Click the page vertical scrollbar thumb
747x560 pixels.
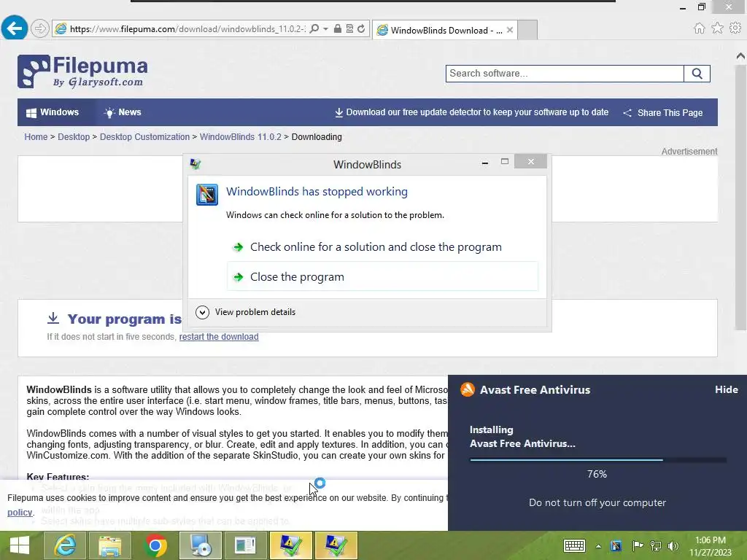[740, 197]
